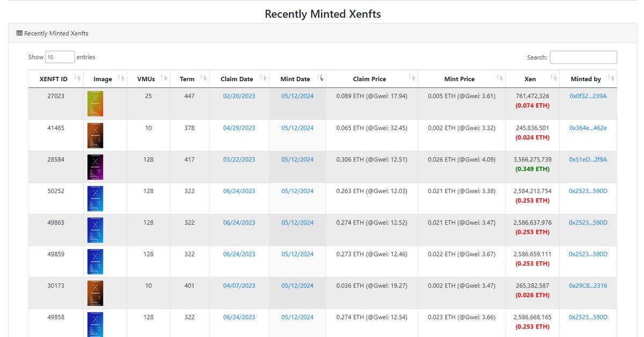View the XENFT 27023 image thumbnail
This screenshot has width=644, height=337.
96,103
